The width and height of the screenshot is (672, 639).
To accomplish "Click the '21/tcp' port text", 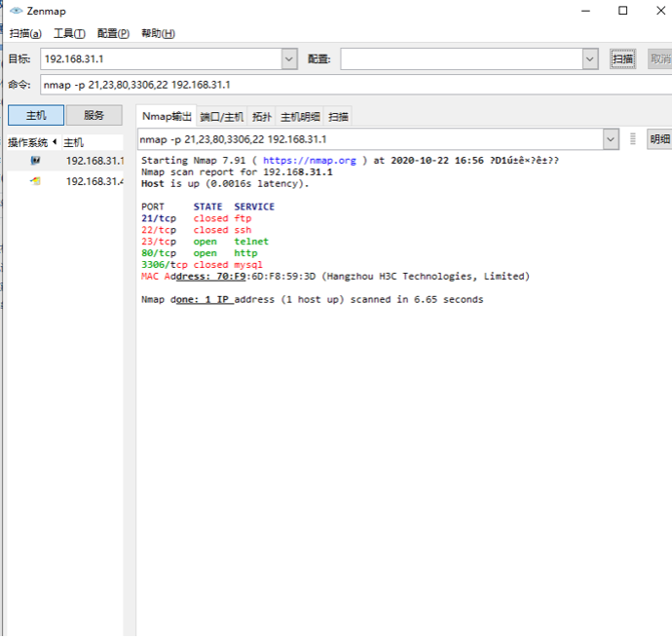I will pyautogui.click(x=159, y=218).
